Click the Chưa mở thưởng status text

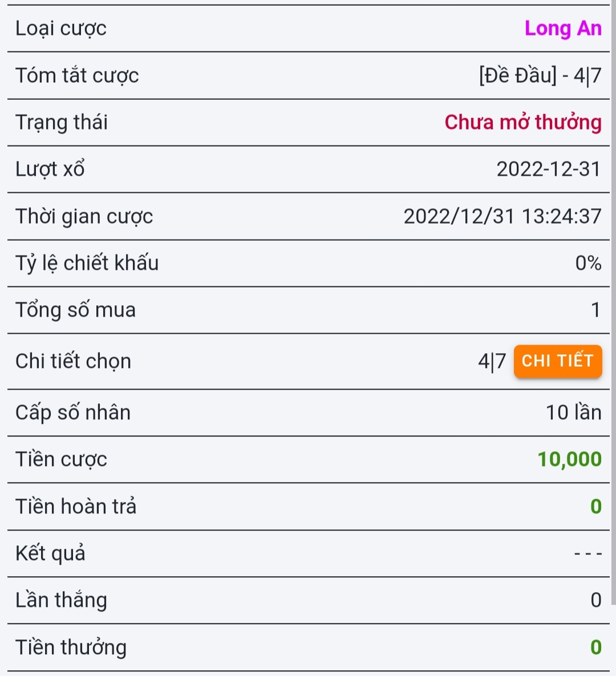tap(523, 123)
